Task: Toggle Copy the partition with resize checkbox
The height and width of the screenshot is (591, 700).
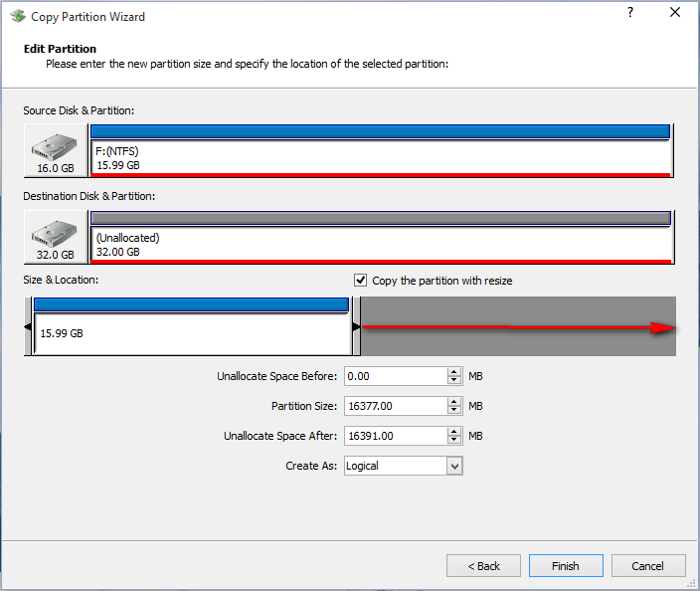Action: [x=360, y=281]
